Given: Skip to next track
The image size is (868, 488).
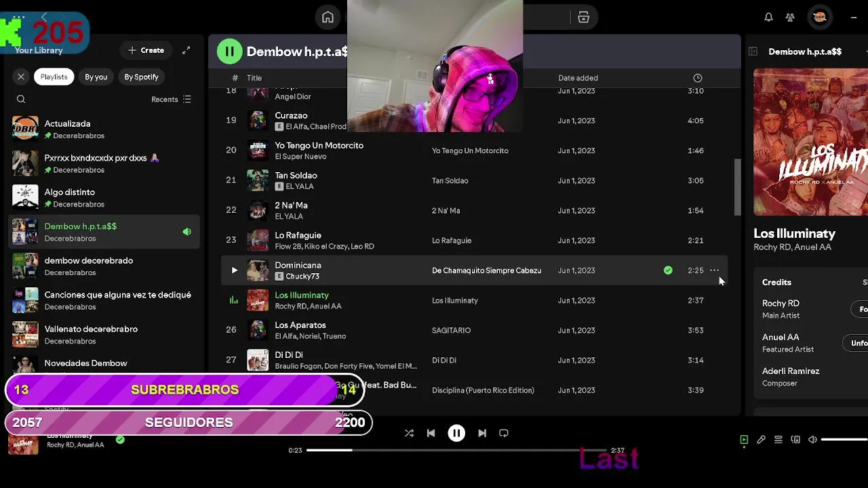Looking at the screenshot, I should click(x=482, y=433).
